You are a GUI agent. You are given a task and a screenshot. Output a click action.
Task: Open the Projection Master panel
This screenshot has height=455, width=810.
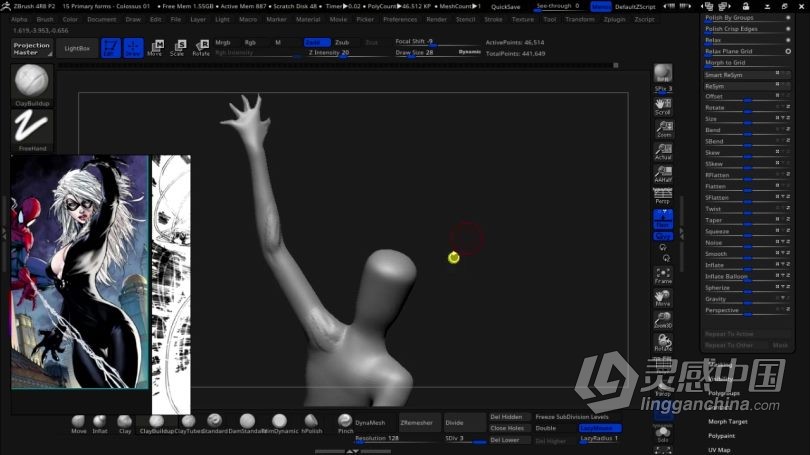32,49
